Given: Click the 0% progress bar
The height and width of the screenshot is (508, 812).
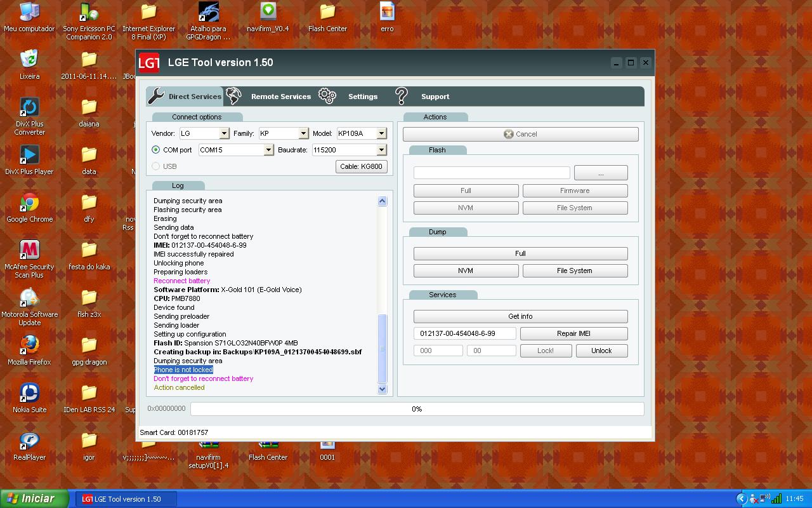Looking at the screenshot, I should [x=417, y=409].
